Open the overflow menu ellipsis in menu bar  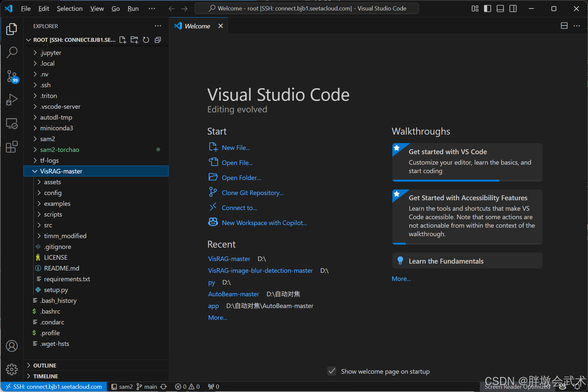pos(152,8)
